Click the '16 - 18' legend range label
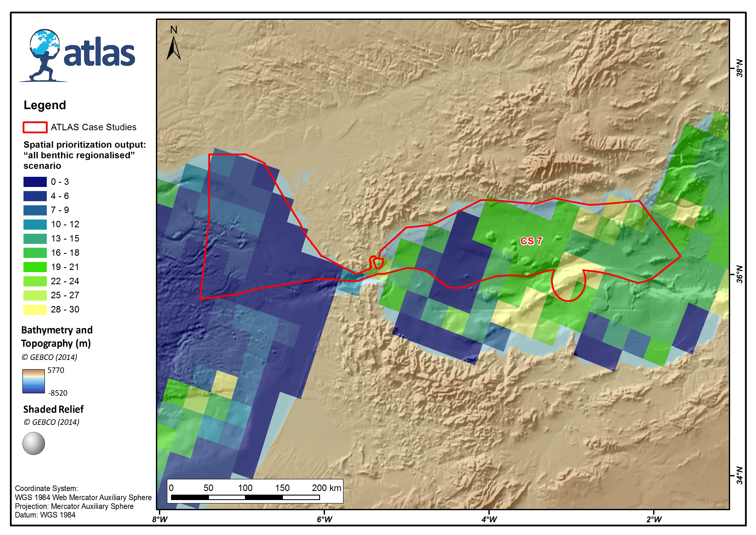756x535 pixels. click(x=65, y=253)
